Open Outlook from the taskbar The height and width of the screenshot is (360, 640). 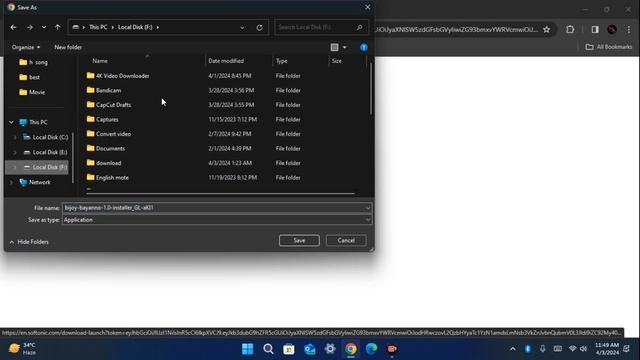pyautogui.click(x=310, y=349)
